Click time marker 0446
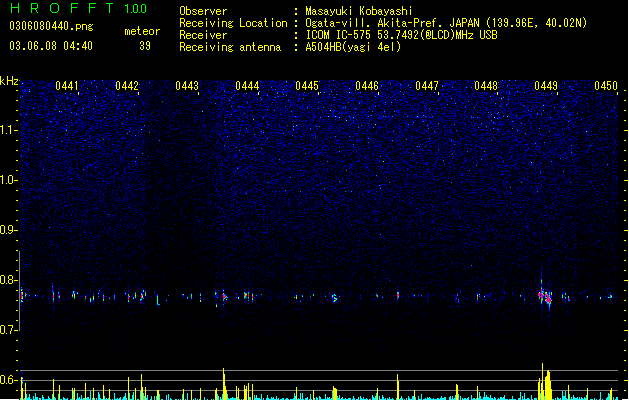Screen dimensions: 629x400 point(367,86)
